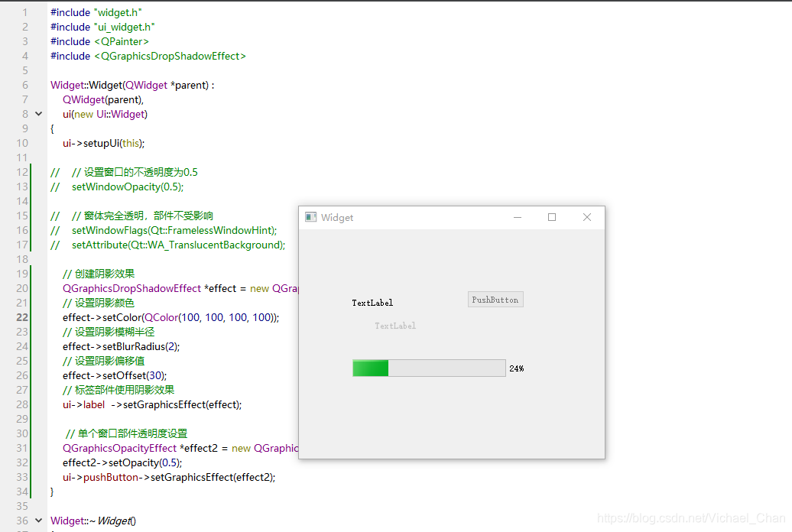Click the ui(new Ui::Widget) line
Screen dimensions: 792x532
point(105,114)
